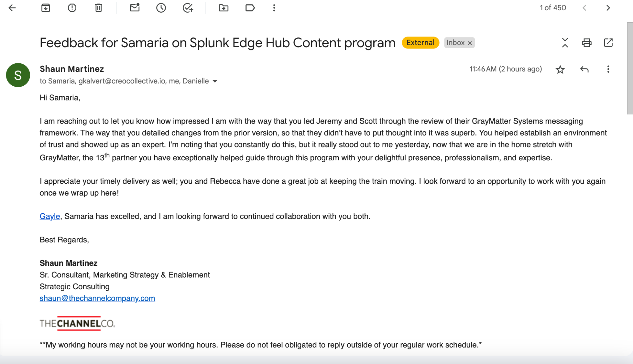Delete the email with trash icon

click(x=99, y=8)
